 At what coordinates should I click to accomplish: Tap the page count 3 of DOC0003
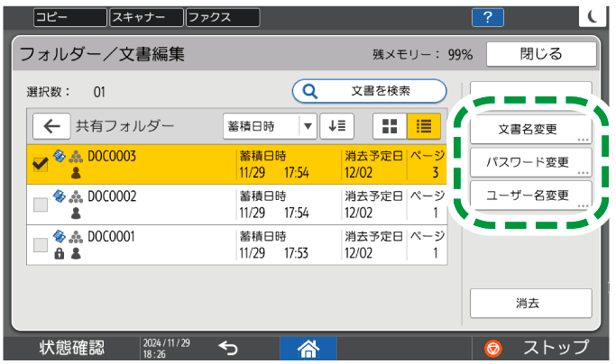pos(436,173)
